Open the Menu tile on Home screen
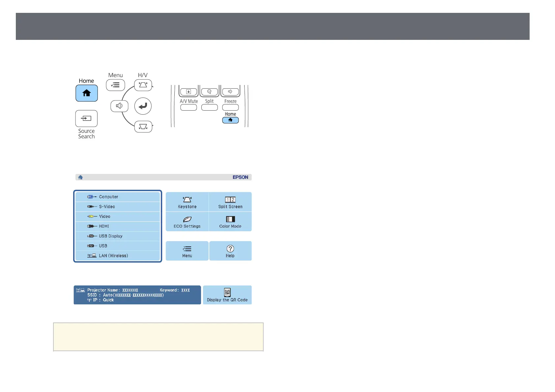Screen dimensions: 555x392 tap(187, 251)
